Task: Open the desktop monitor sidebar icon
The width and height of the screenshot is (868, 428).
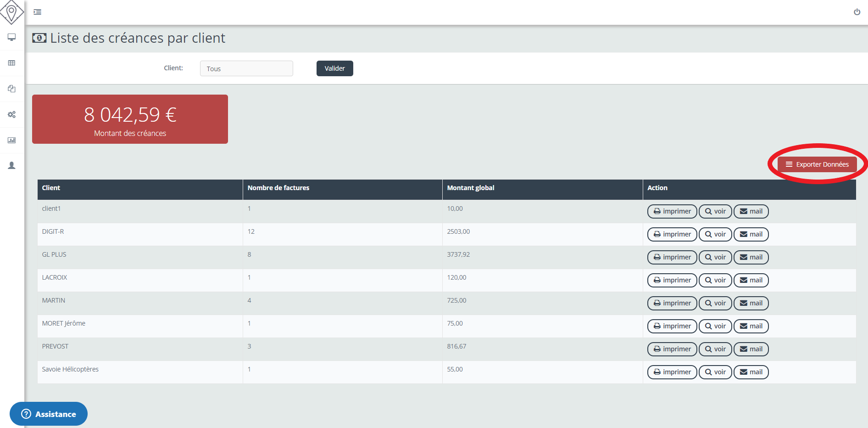Action: (12, 37)
